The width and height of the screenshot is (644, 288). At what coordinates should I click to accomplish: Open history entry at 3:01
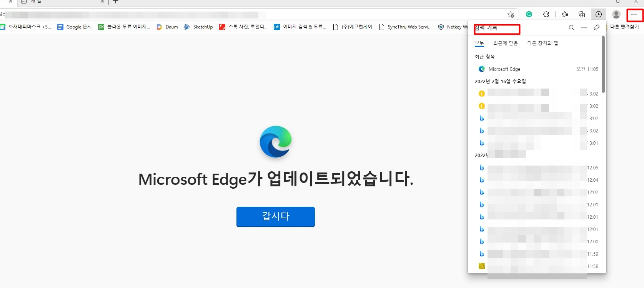(536, 143)
